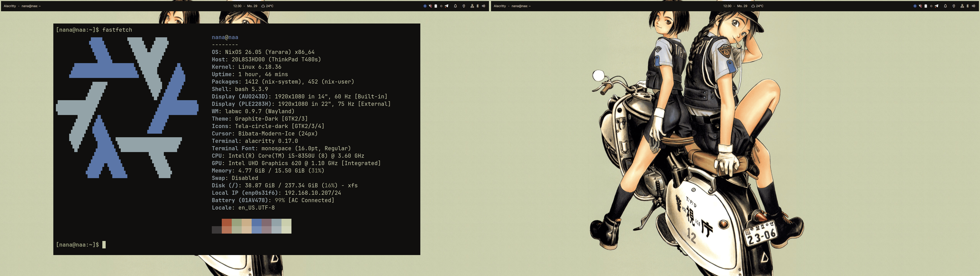Click the weather cloud icon on the left monitor bar
Screen dimensions: 980x276
263,6
